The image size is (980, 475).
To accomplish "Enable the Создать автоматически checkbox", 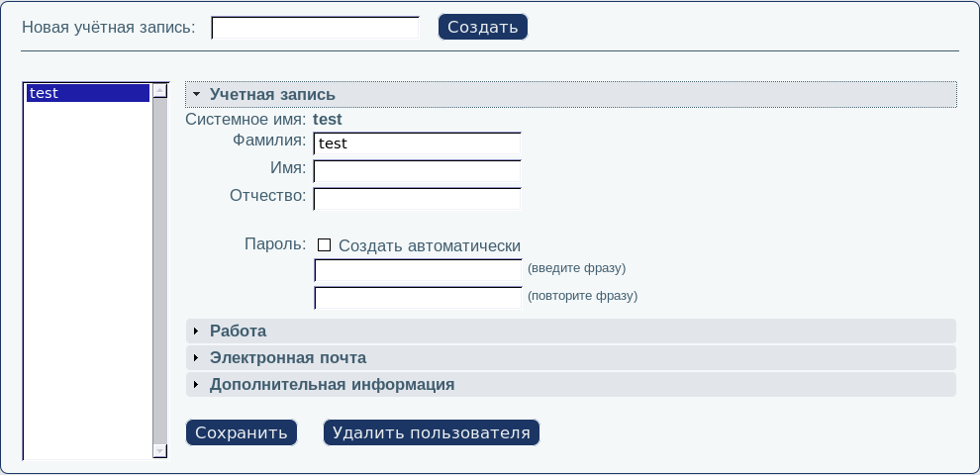I will [324, 245].
